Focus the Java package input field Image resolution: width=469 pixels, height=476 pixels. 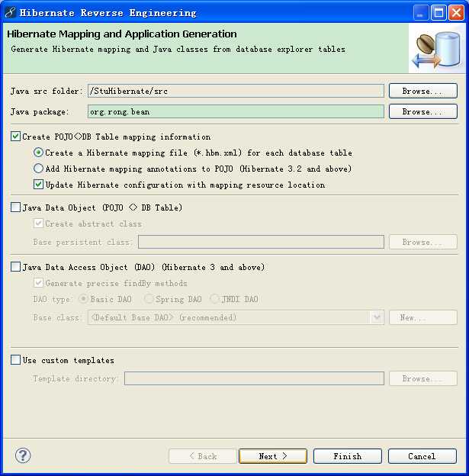click(236, 111)
